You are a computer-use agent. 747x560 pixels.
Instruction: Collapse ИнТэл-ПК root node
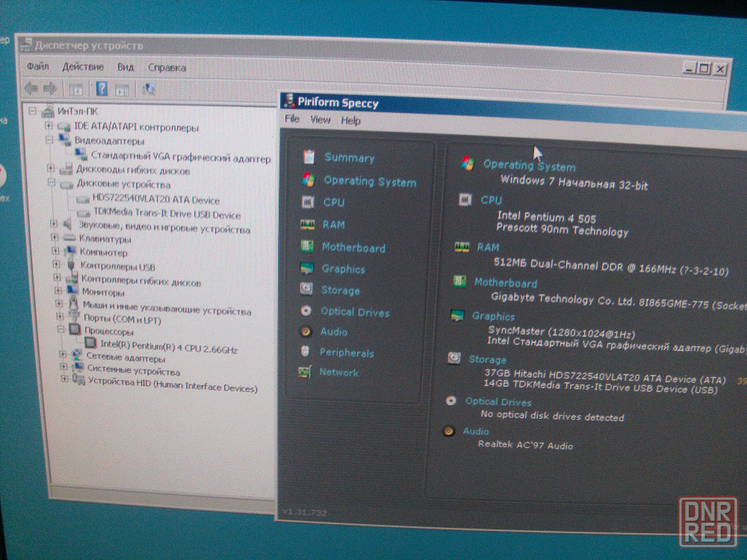pos(32,111)
